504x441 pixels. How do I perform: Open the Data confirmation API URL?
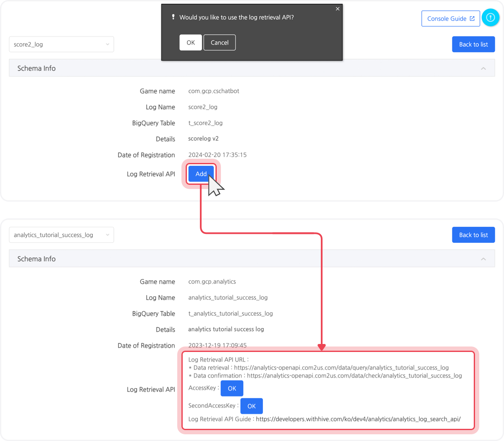pos(354,376)
